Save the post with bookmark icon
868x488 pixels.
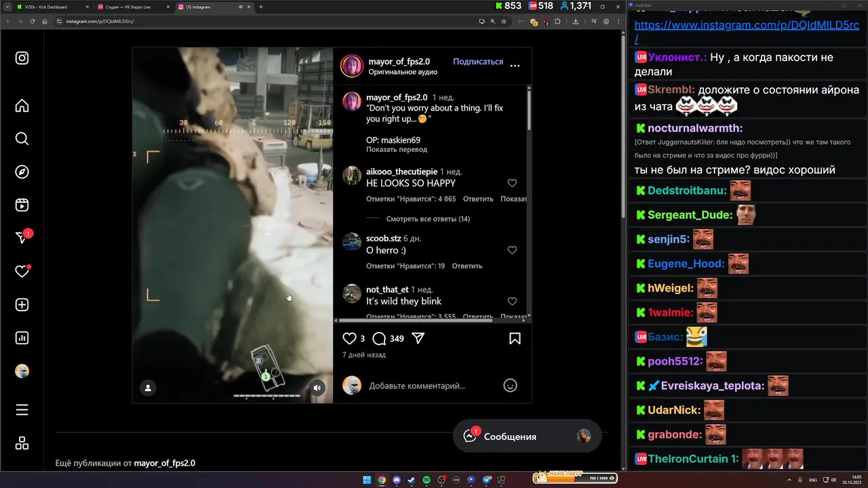[x=515, y=338]
